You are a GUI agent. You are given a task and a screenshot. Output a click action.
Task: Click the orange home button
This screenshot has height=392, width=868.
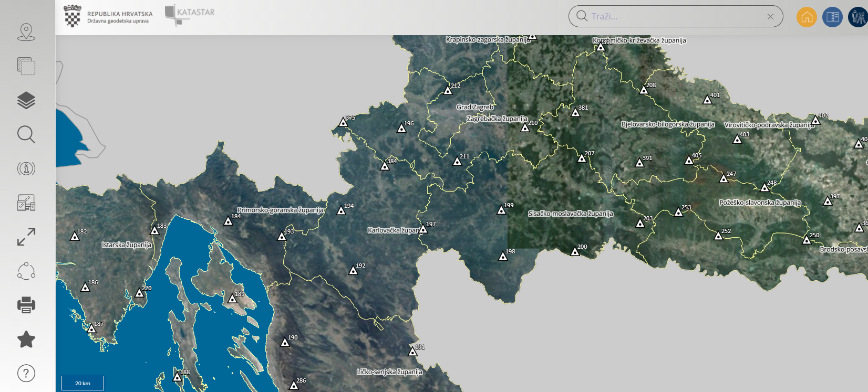[807, 17]
